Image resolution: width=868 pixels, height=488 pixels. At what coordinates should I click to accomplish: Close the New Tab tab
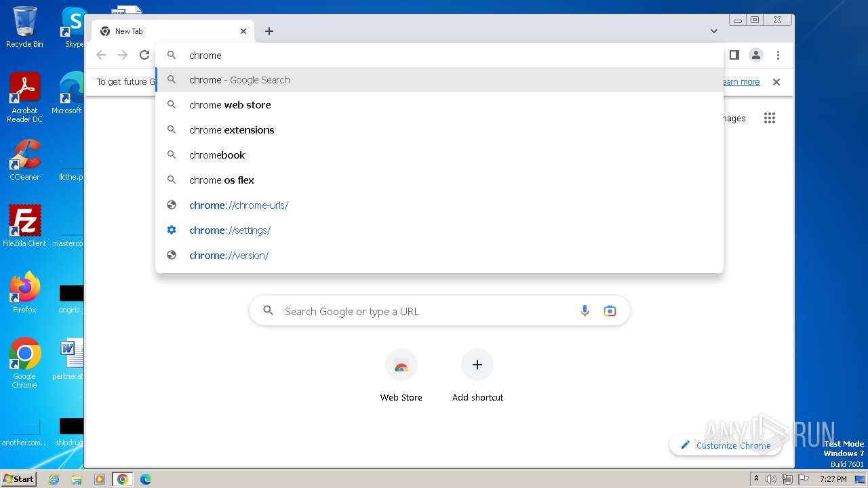[243, 31]
